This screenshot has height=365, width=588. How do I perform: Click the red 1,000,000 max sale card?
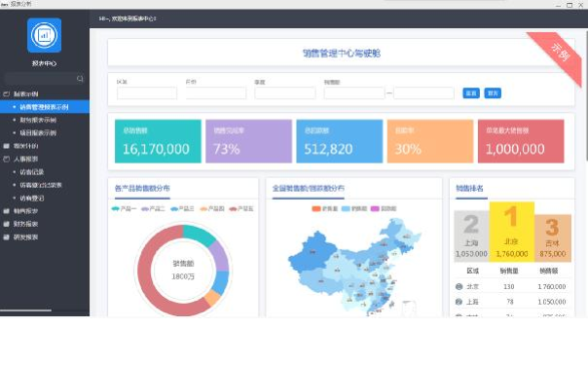pyautogui.click(x=521, y=141)
